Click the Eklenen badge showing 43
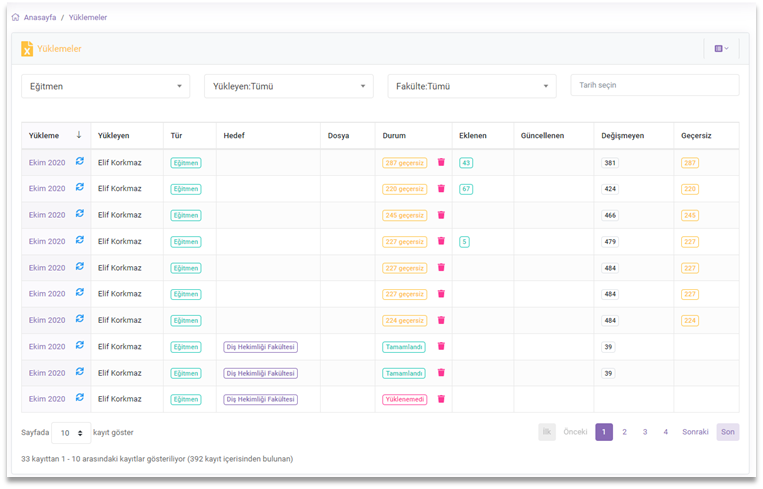This screenshot has height=489, width=763. (466, 163)
